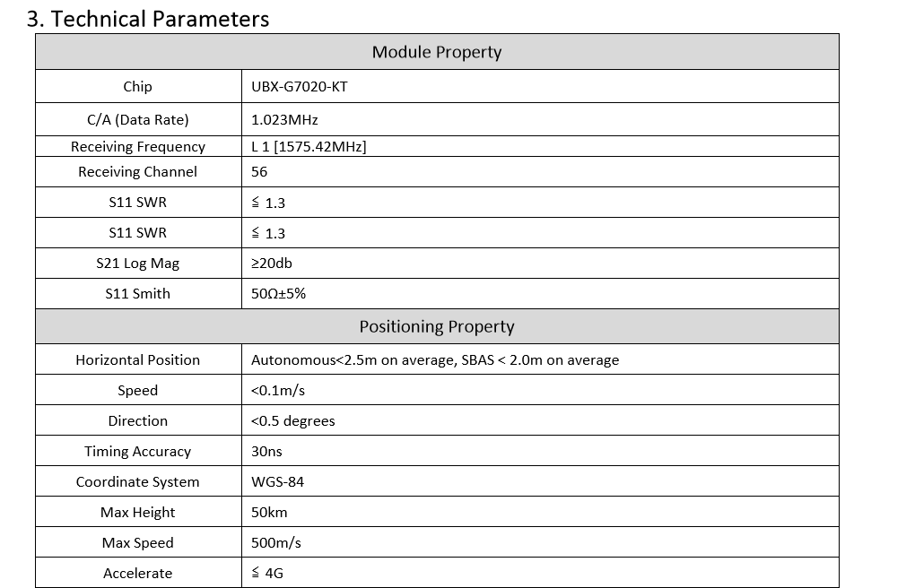Click the UBX-G7020-KT chip value
The width and height of the screenshot is (906, 588).
[300, 87]
